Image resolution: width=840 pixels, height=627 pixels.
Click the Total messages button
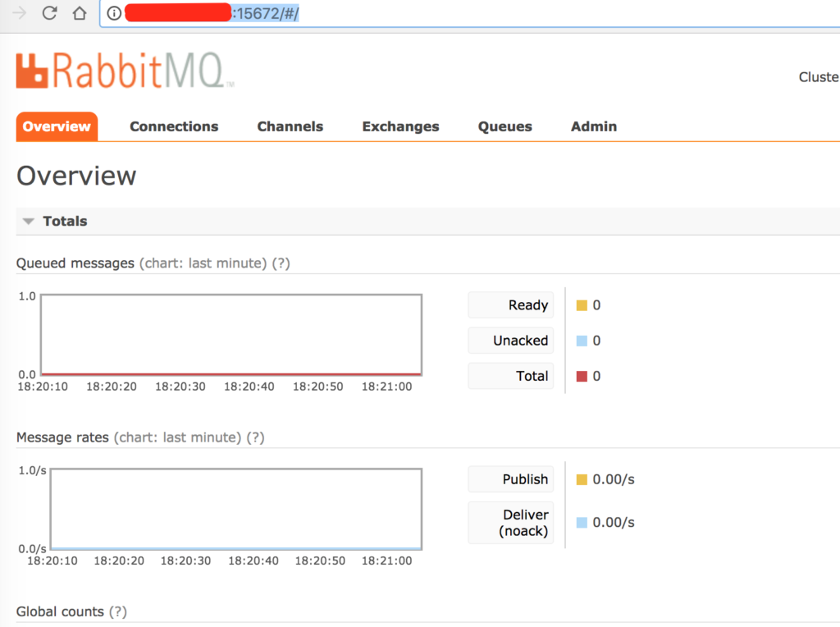tap(510, 375)
